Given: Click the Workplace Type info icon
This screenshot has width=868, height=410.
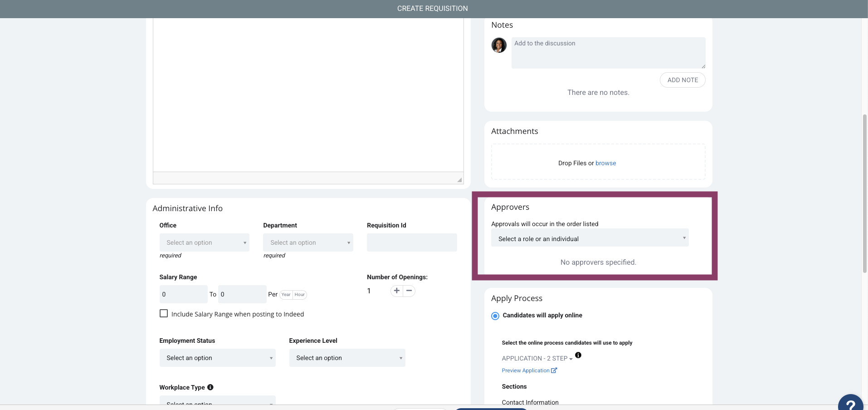Looking at the screenshot, I should tap(210, 387).
